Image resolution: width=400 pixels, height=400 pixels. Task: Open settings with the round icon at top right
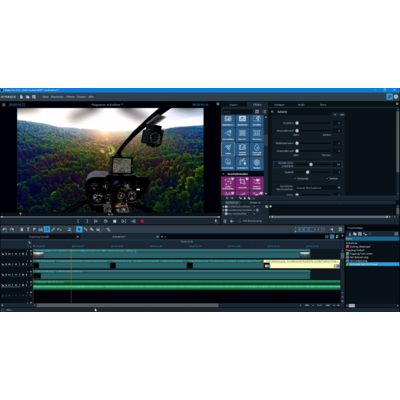(396, 97)
